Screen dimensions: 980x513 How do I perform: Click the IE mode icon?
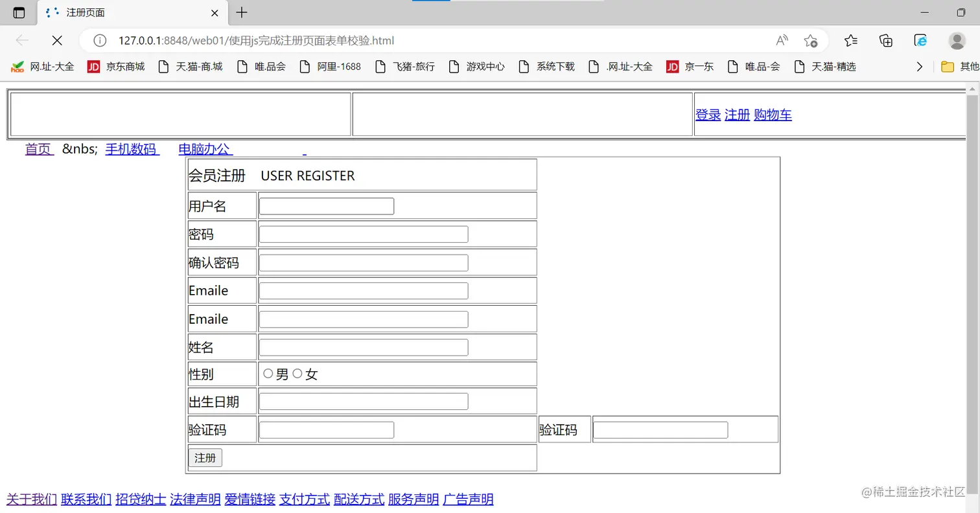tap(920, 40)
